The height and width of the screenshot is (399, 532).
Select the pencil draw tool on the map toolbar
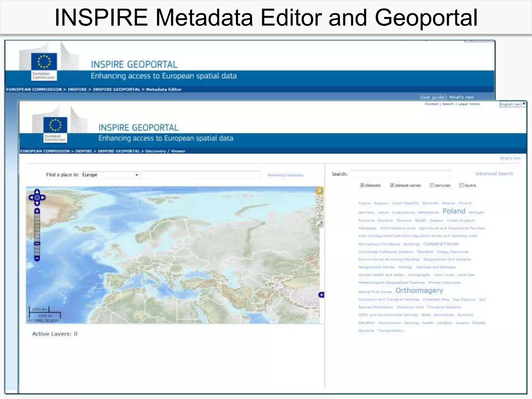point(320,224)
